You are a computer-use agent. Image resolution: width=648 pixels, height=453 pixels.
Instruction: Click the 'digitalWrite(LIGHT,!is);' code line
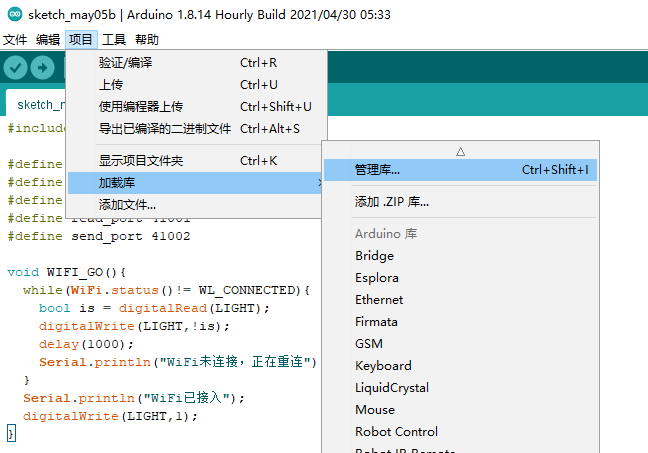click(134, 327)
